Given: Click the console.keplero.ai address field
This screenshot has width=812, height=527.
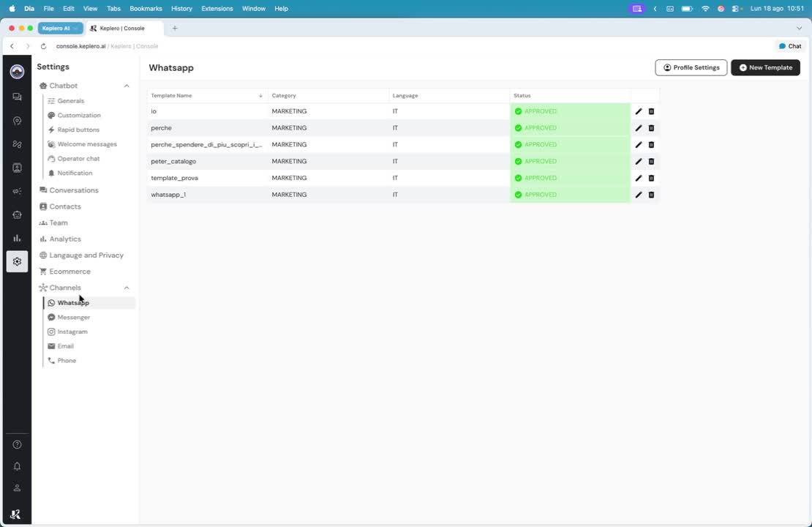Looking at the screenshot, I should 107,46.
